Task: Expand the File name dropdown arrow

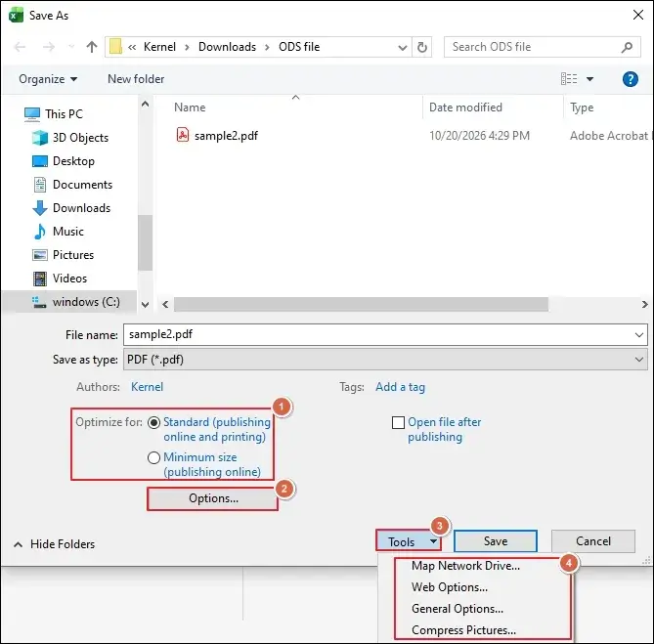Action: (x=638, y=335)
